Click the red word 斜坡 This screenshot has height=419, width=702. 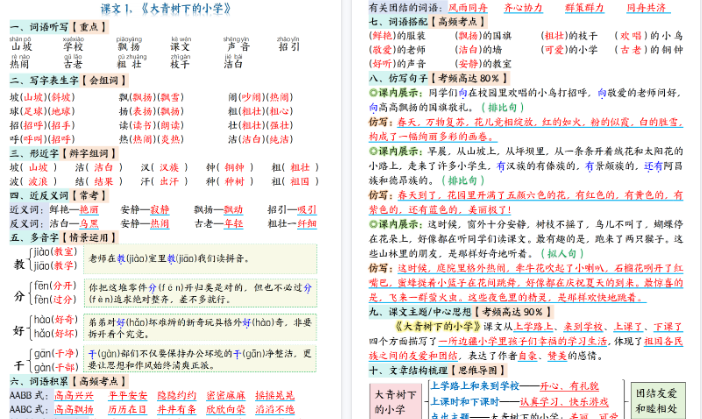click(x=63, y=97)
